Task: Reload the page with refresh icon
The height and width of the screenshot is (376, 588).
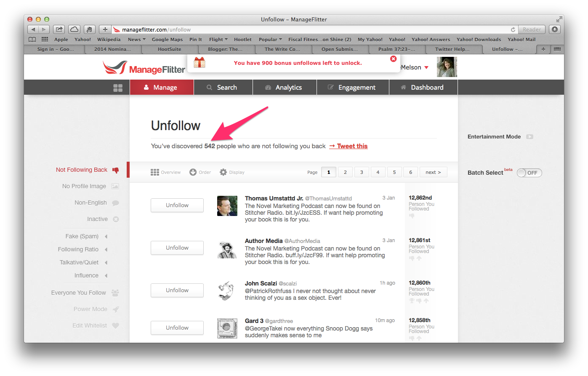Action: tap(513, 29)
